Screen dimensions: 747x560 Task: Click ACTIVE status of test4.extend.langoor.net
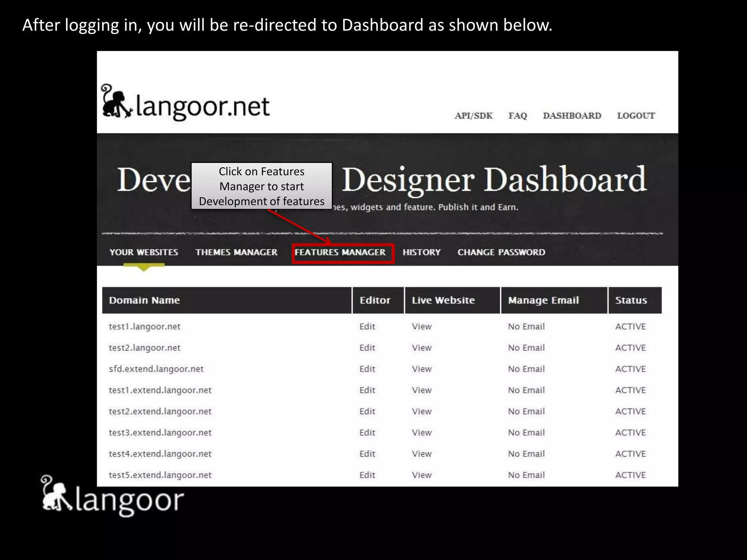click(631, 454)
